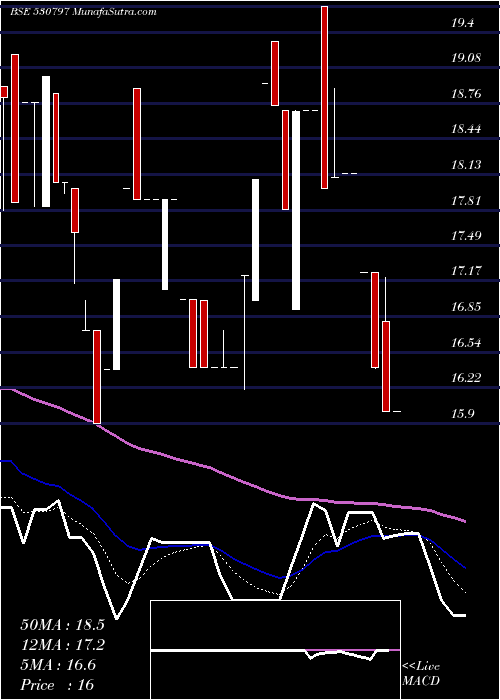Click the 15.9 price axis label
The image size is (500, 700).
point(462,414)
